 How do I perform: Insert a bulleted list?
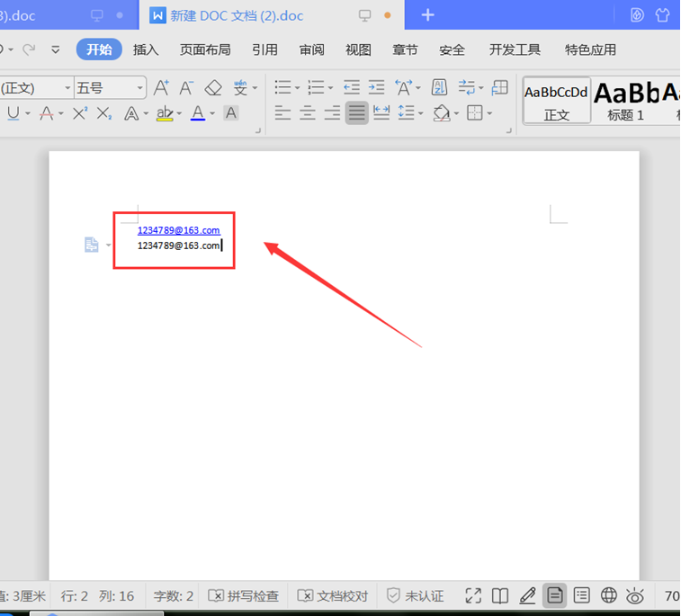(x=282, y=88)
